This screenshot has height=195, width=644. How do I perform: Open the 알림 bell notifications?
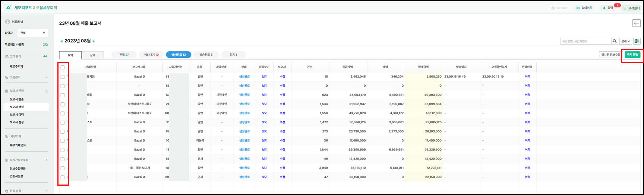(608, 8)
